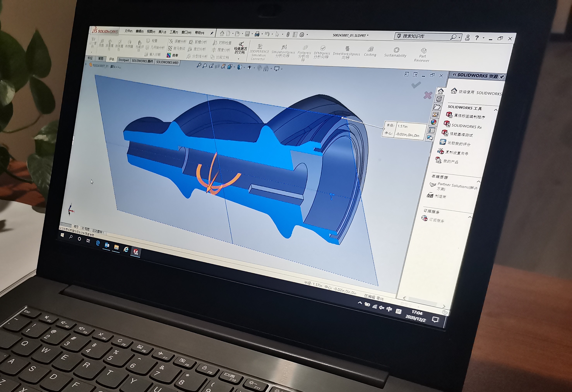Click the Open document icon

click(x=237, y=34)
